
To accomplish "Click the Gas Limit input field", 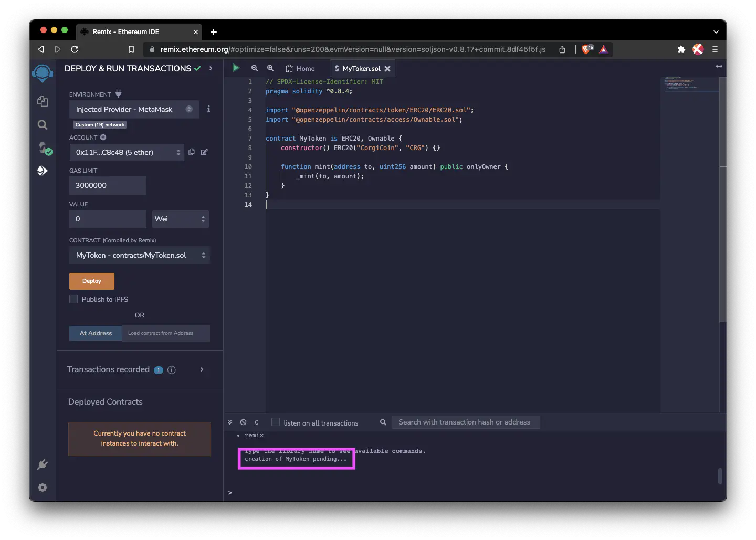I will point(108,185).
